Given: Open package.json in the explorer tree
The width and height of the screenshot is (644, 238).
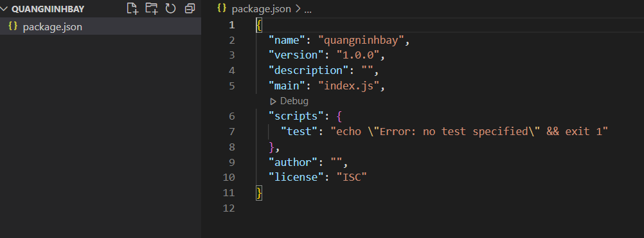Looking at the screenshot, I should [x=100, y=27].
